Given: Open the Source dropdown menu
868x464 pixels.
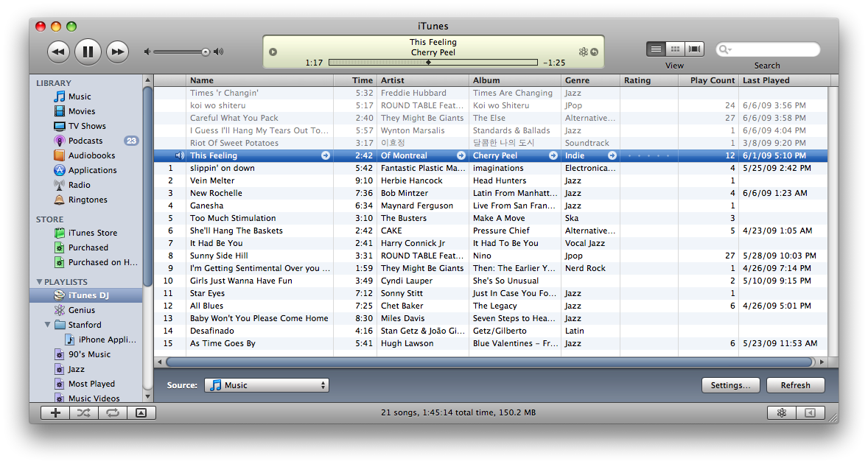Looking at the screenshot, I should click(x=267, y=385).
